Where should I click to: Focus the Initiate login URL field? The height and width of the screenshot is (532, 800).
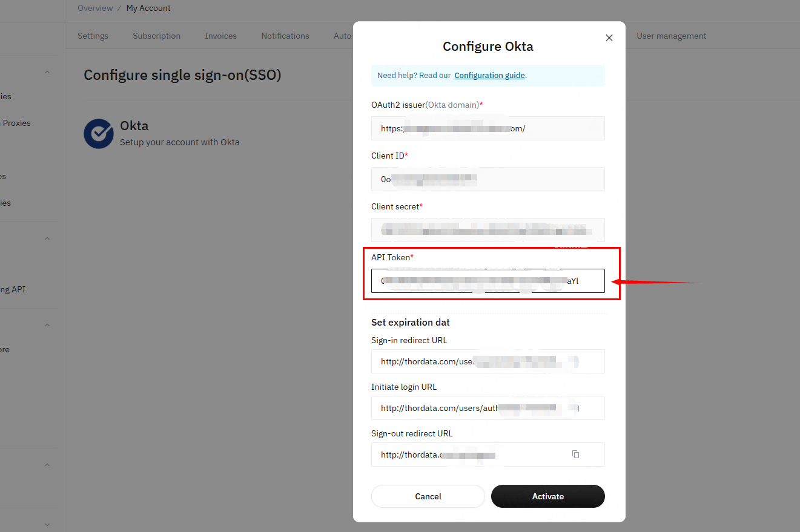(488, 408)
